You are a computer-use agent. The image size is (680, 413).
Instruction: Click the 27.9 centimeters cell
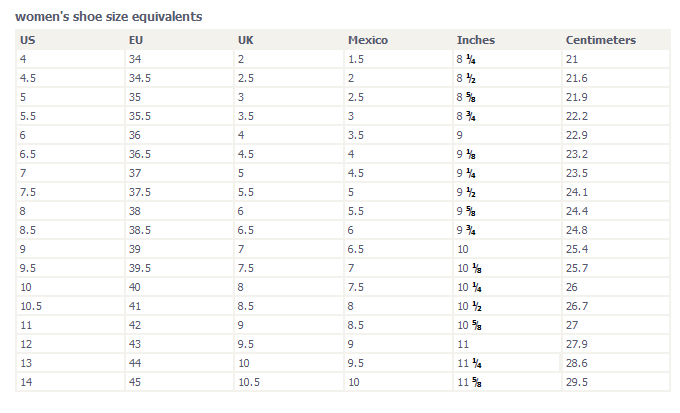pos(577,344)
